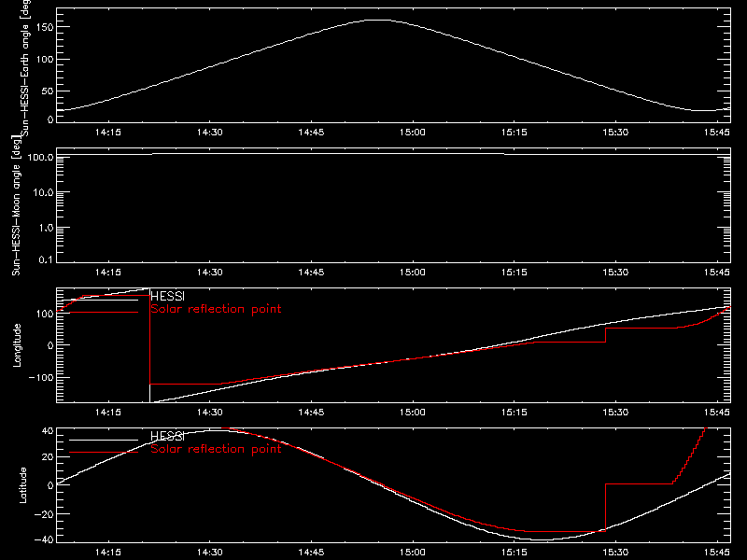Click the 20 tick on Latitude axis
Image resolution: width=747 pixels, height=560 pixels.
pyautogui.click(x=48, y=457)
